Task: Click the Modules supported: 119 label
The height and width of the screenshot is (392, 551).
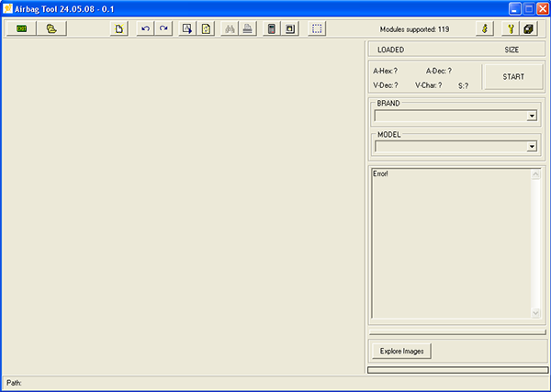Action: coord(414,29)
